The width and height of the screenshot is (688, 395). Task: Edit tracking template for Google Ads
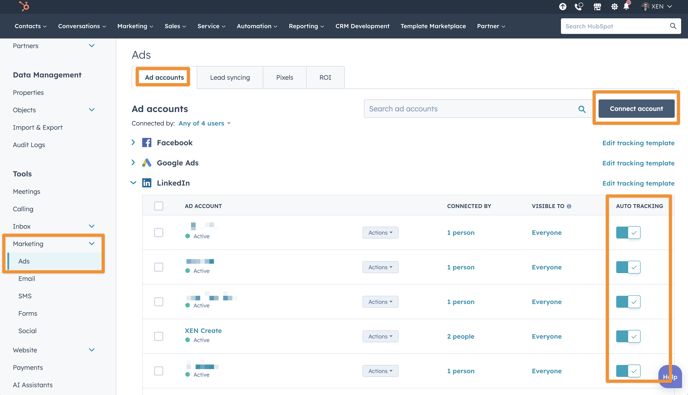click(638, 163)
